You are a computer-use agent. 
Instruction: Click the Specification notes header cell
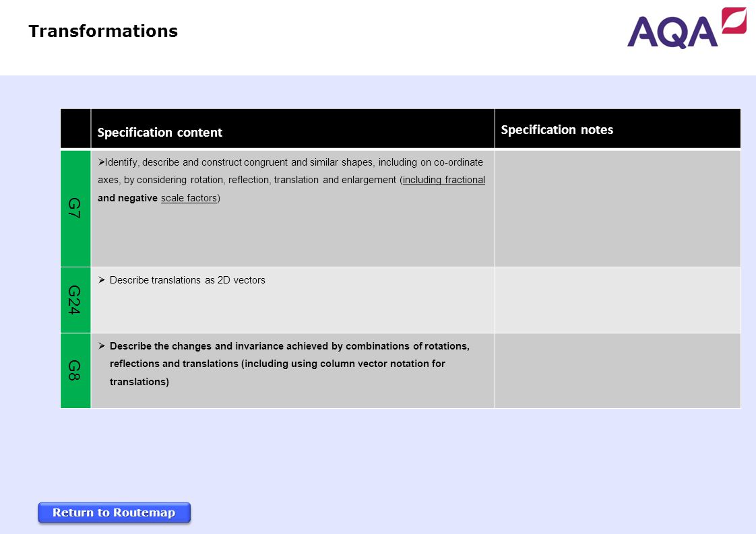tap(618, 129)
